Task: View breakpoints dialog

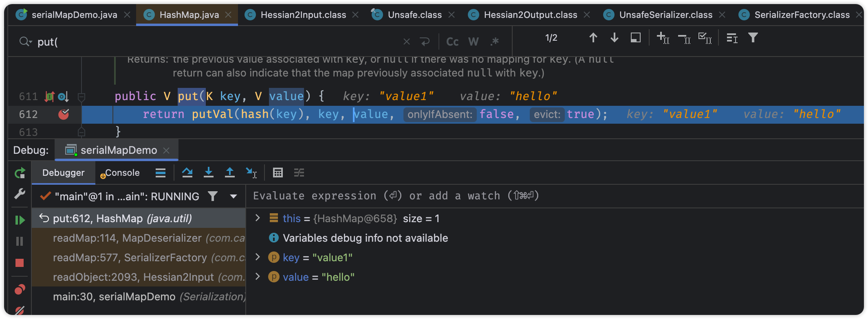Action: point(20,289)
